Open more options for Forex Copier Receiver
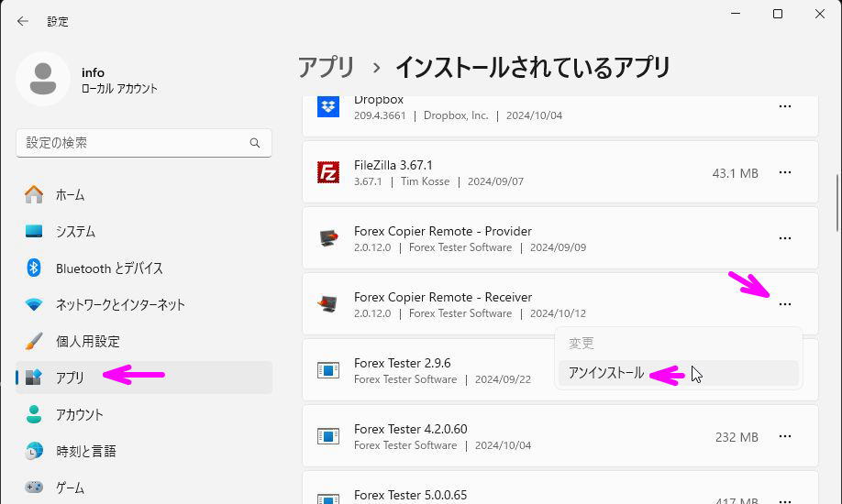 [x=784, y=304]
